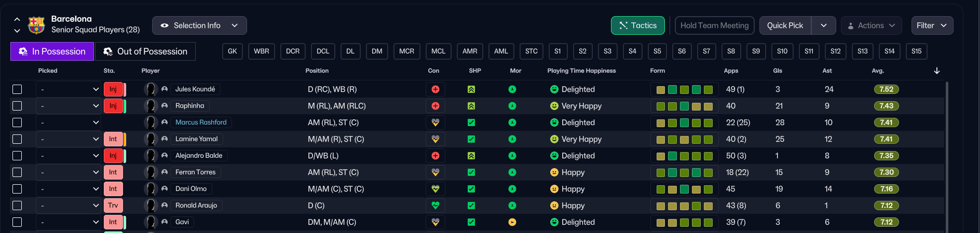Expand the Filter dropdown

(932, 25)
